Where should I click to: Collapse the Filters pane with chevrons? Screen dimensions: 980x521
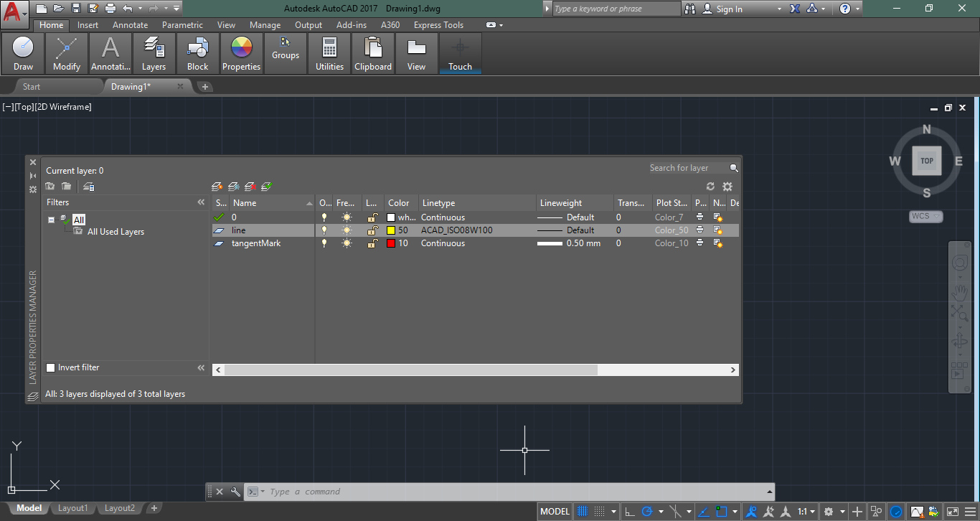(x=201, y=202)
